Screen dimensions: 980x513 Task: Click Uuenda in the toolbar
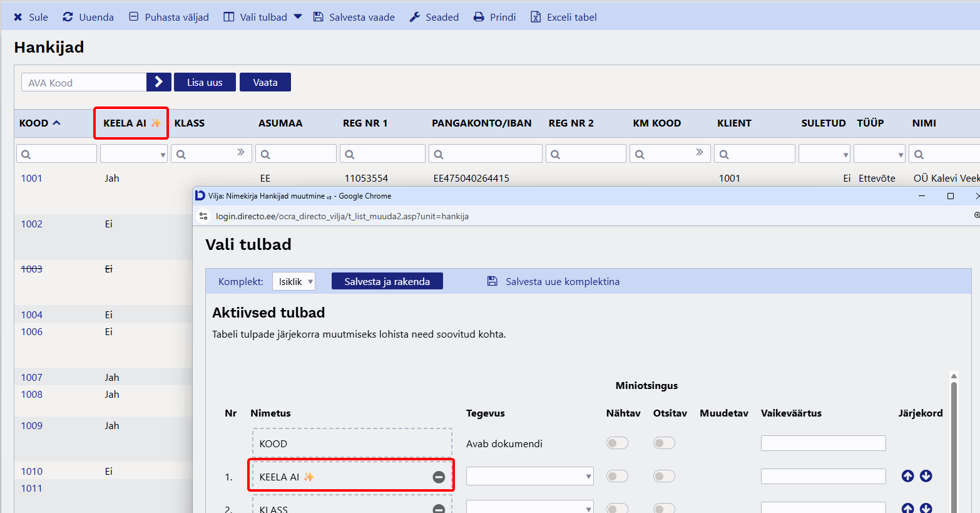pyautogui.click(x=88, y=17)
